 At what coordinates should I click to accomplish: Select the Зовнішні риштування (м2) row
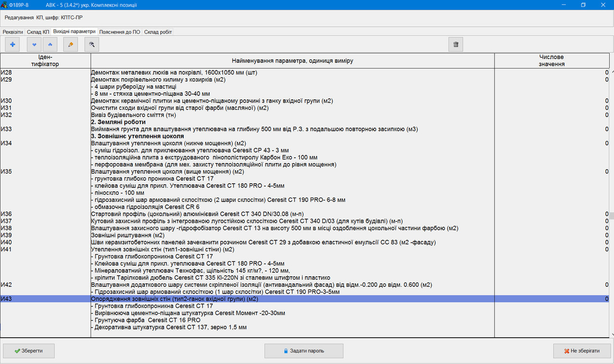(304, 235)
